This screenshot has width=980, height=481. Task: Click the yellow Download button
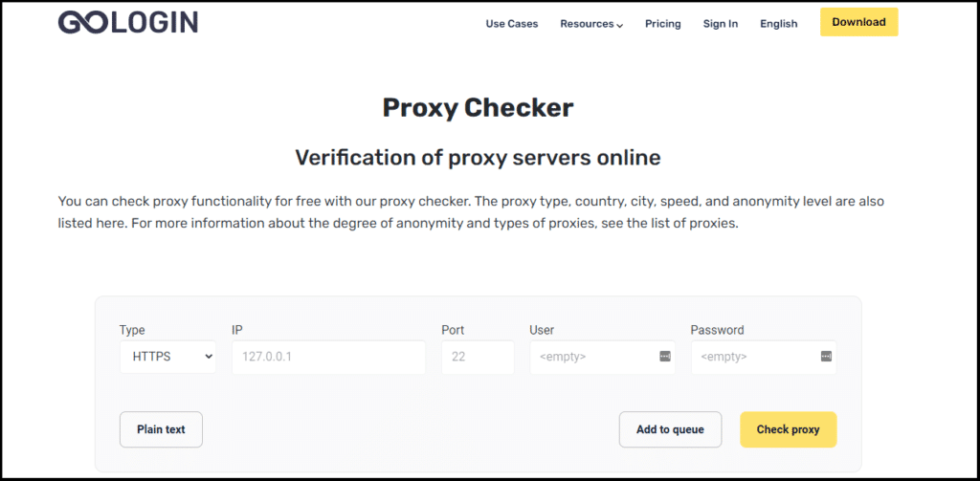tap(858, 22)
